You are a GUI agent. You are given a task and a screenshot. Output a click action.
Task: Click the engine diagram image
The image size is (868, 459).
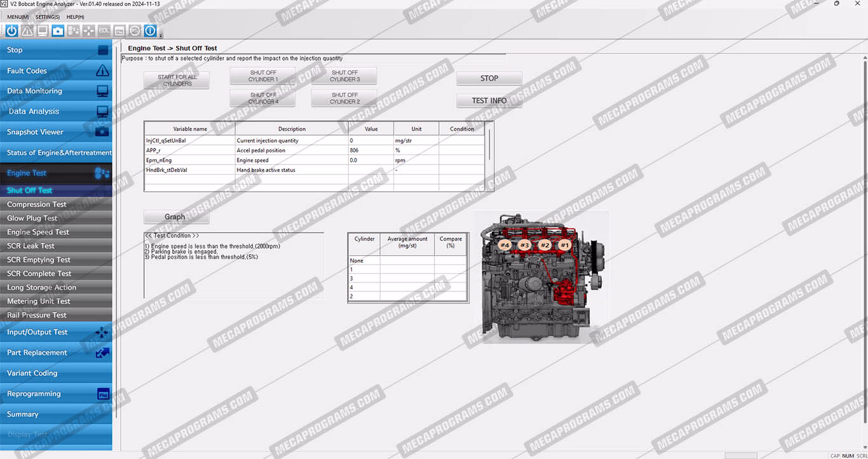tap(540, 277)
